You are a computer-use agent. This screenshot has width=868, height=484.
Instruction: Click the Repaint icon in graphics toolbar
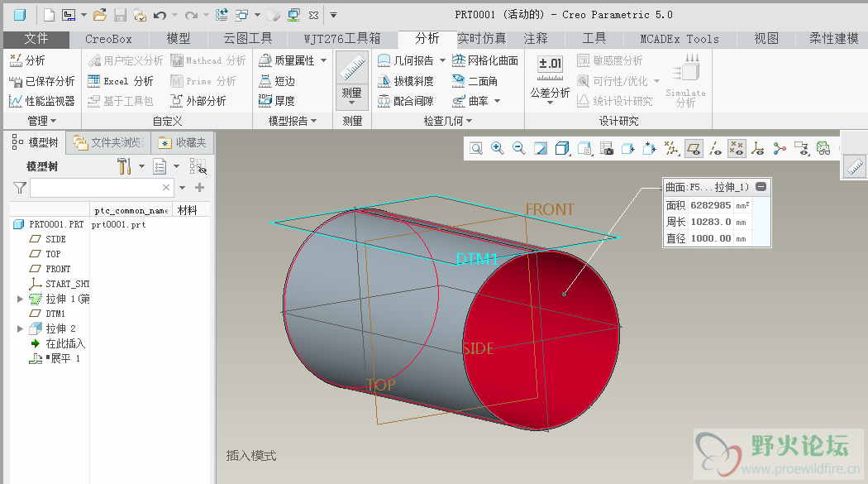point(541,148)
